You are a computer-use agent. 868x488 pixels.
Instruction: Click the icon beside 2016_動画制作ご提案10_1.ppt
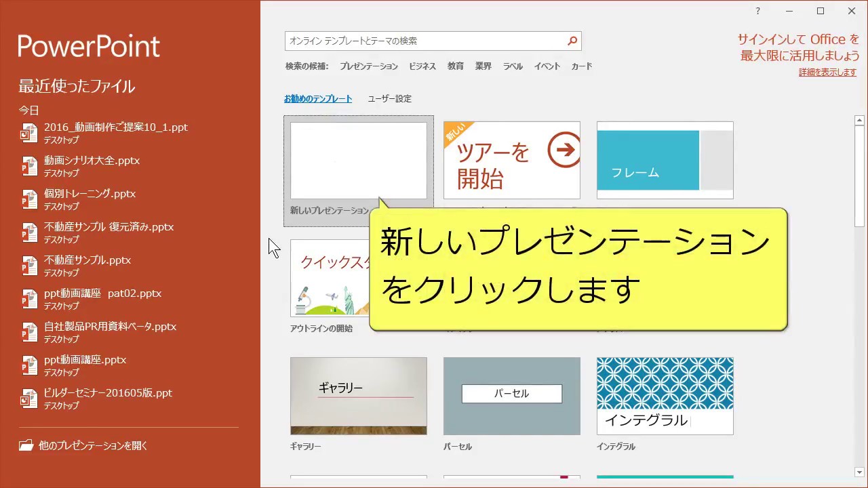(28, 133)
